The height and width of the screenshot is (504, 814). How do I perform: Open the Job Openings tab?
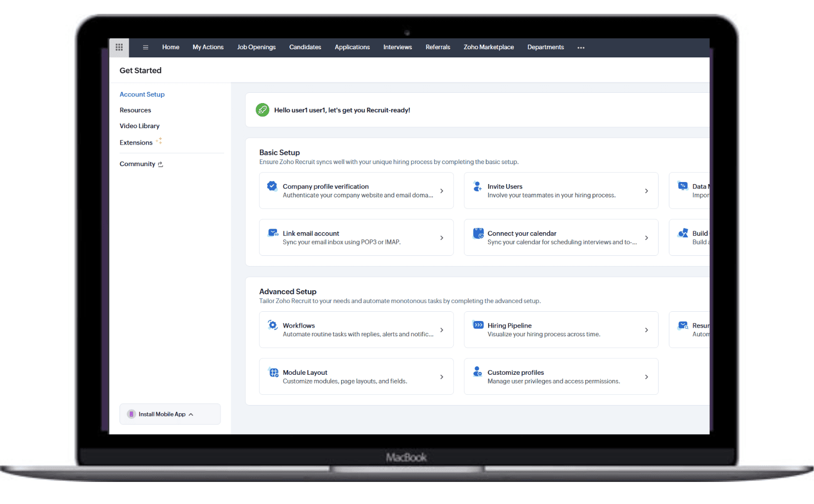click(x=256, y=47)
